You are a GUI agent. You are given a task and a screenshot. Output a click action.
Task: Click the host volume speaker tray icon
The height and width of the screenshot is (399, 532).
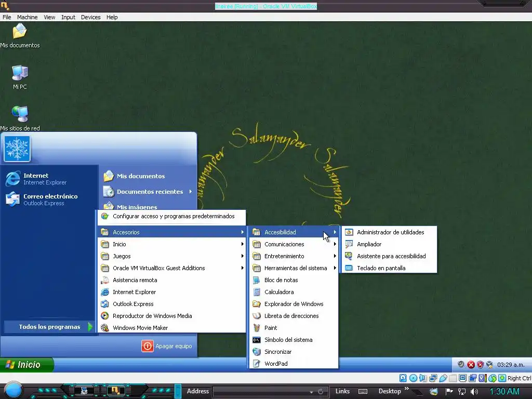pos(474,392)
